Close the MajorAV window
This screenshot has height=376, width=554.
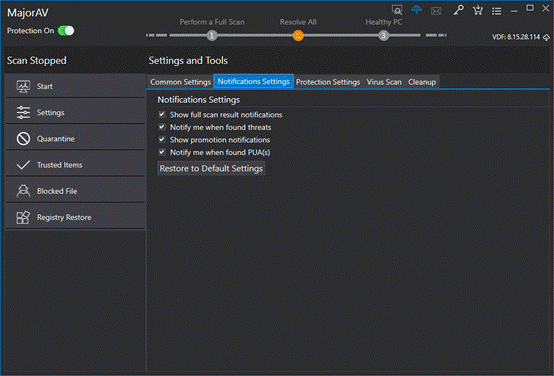click(546, 8)
